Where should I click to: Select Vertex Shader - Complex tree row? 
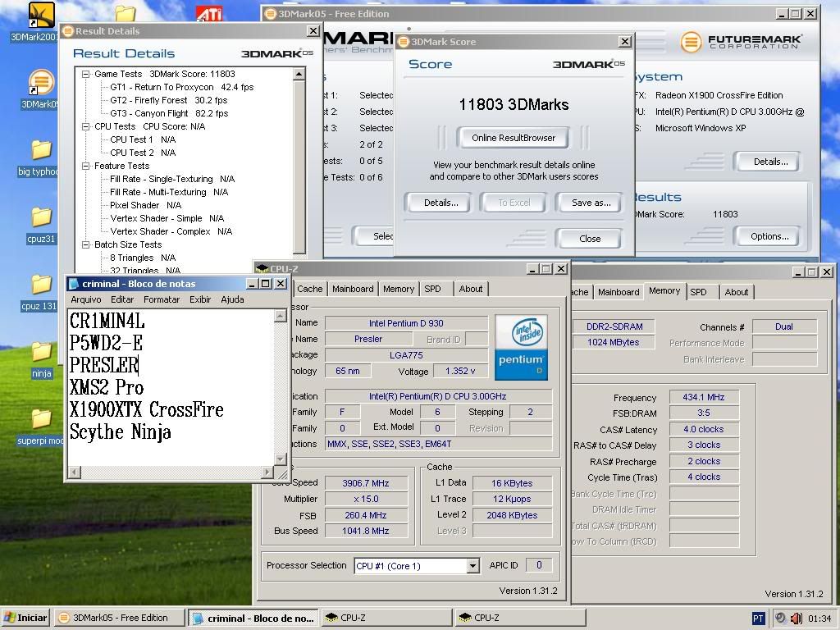point(171,231)
